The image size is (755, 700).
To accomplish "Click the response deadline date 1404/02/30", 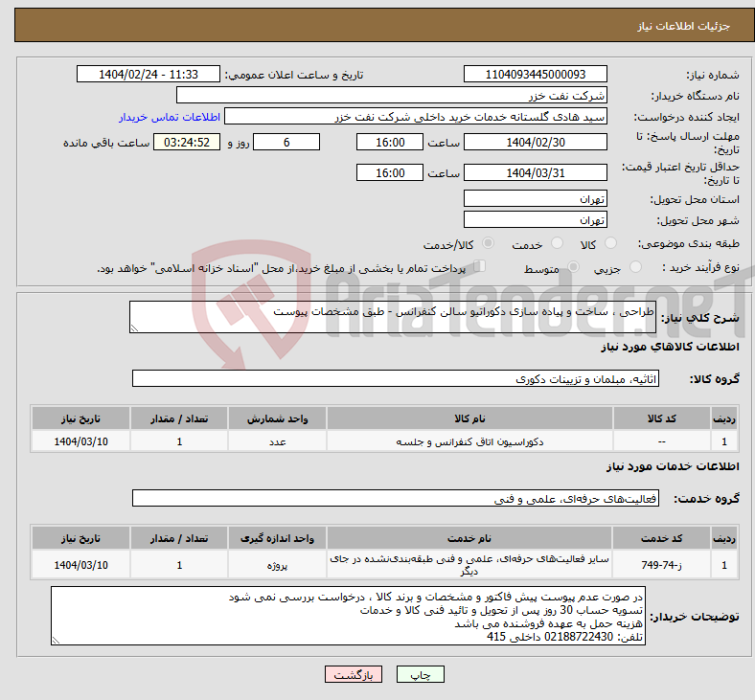I will coord(536,143).
